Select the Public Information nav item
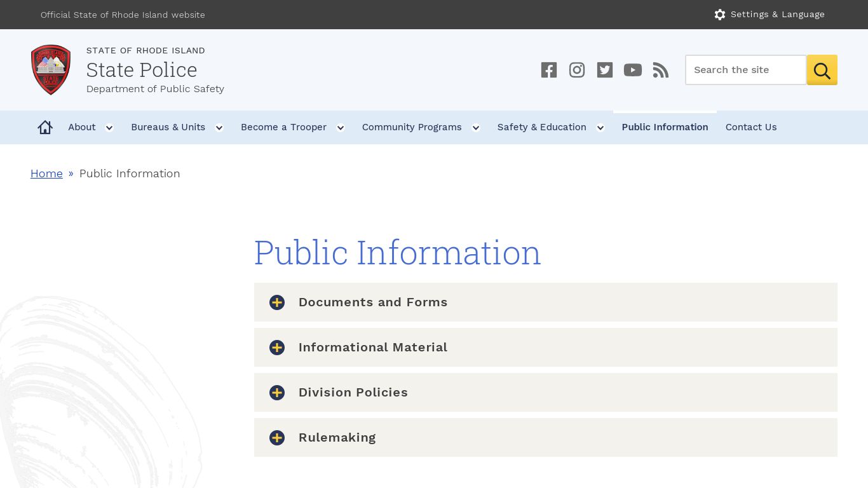The width and height of the screenshot is (868, 488). pos(665,127)
